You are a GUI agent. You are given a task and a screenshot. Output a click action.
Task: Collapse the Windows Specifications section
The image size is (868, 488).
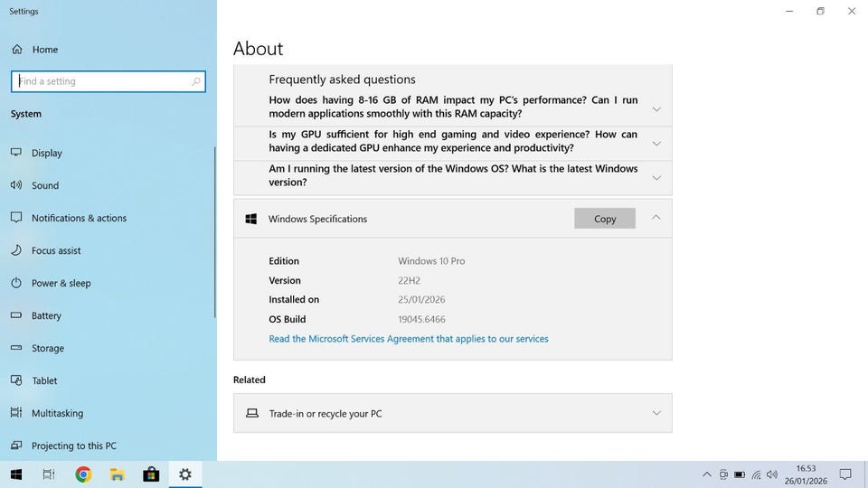pos(656,218)
